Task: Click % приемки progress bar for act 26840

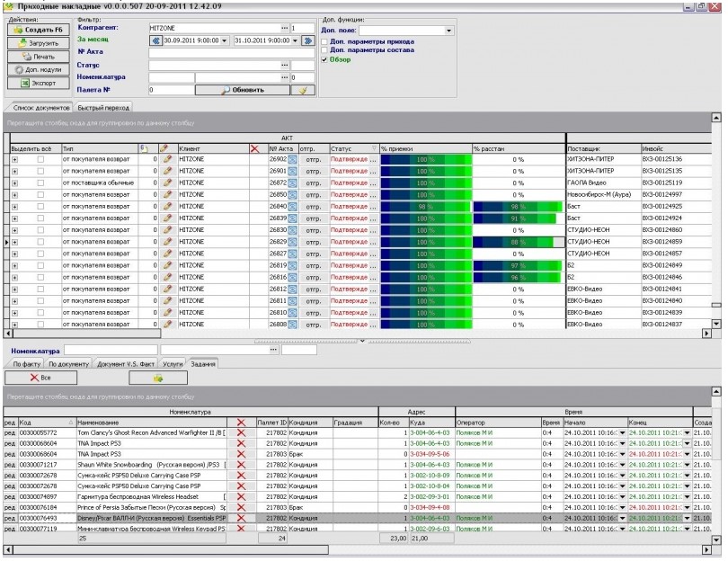Action: coord(424,206)
